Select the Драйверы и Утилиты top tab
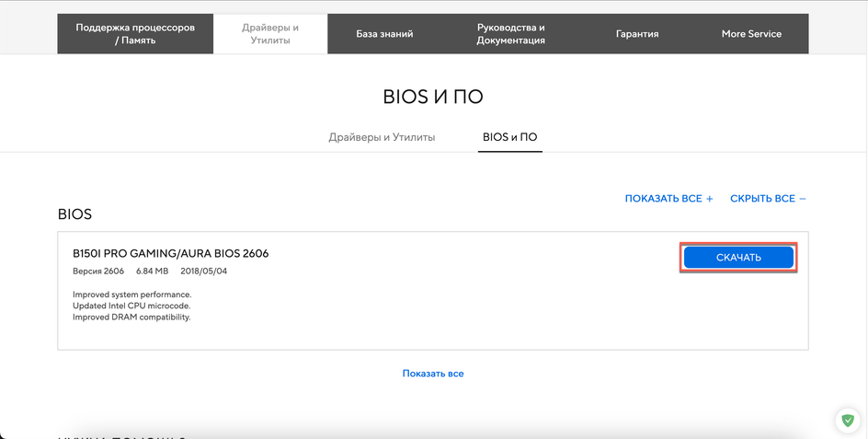868x439 pixels. pos(270,34)
